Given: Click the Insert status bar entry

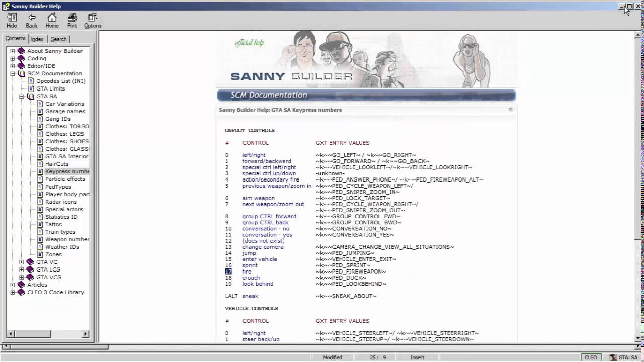Looking at the screenshot, I should [x=417, y=357].
